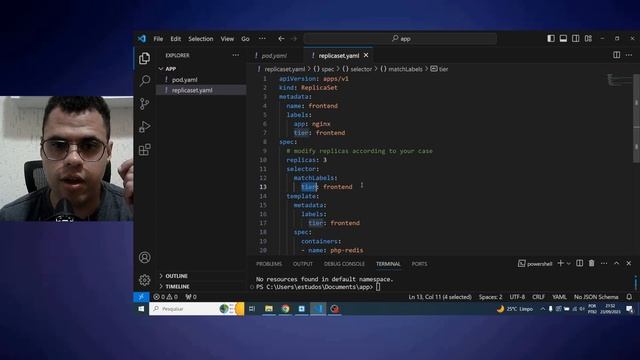Switch to the pod.yaml editor tab

274,56
